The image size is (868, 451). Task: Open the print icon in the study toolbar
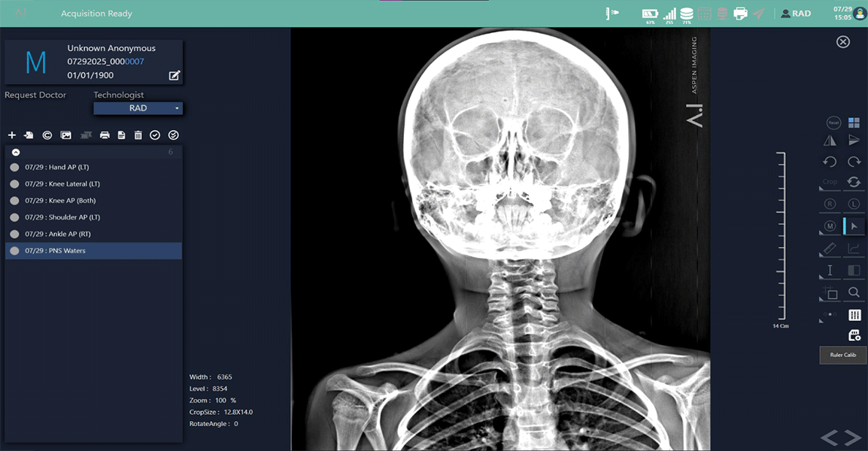coord(105,135)
